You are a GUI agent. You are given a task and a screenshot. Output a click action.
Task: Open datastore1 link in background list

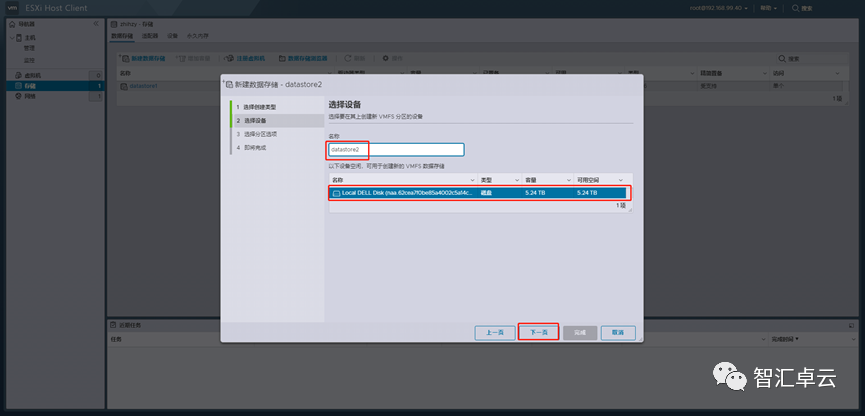pyautogui.click(x=143, y=86)
